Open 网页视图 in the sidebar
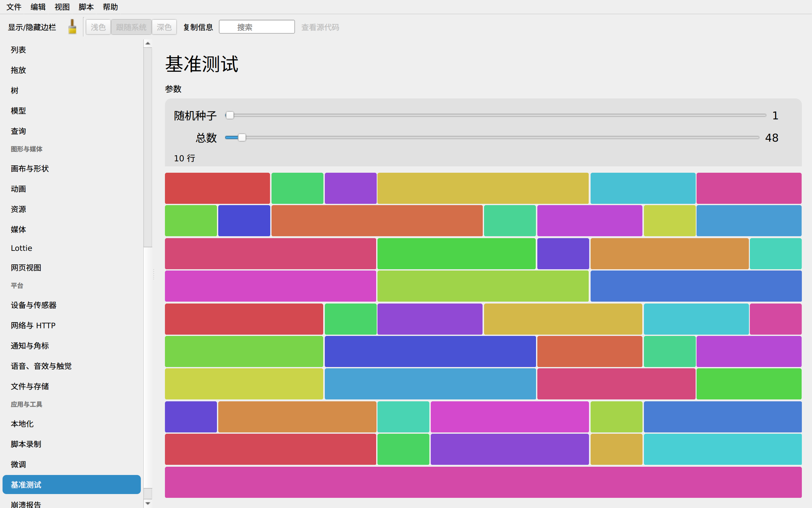 (71, 268)
